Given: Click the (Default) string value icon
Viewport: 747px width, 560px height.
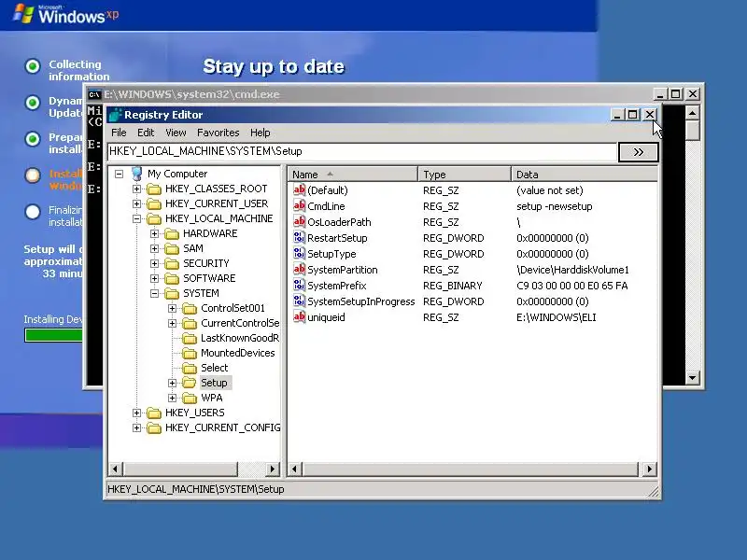Looking at the screenshot, I should (x=299, y=190).
